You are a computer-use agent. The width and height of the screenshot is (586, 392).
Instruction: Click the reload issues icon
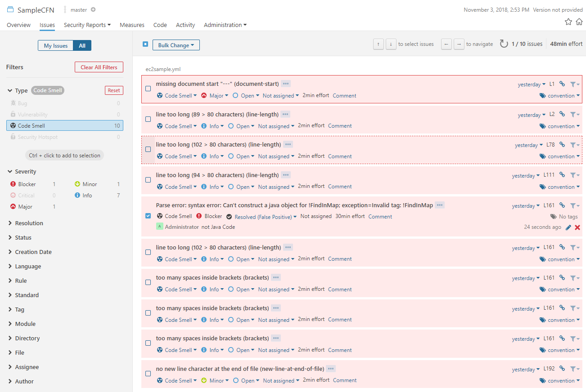[504, 44]
